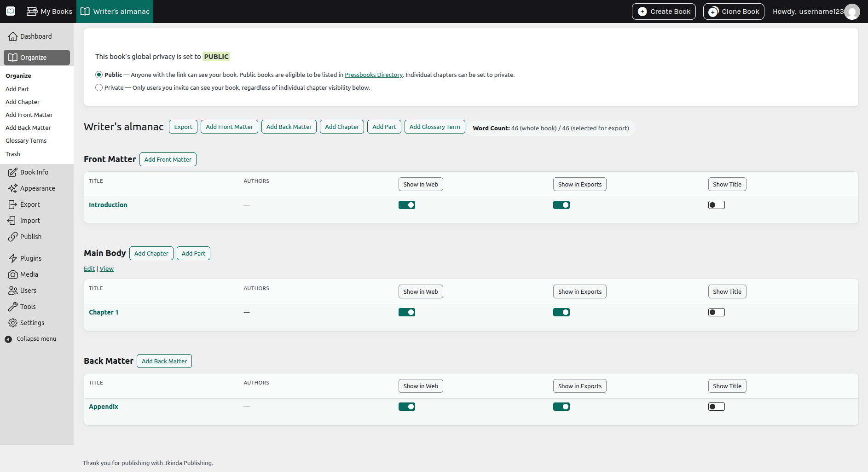This screenshot has width=868, height=472.
Task: Click the plus icon on Clone Book
Action: [713, 12]
